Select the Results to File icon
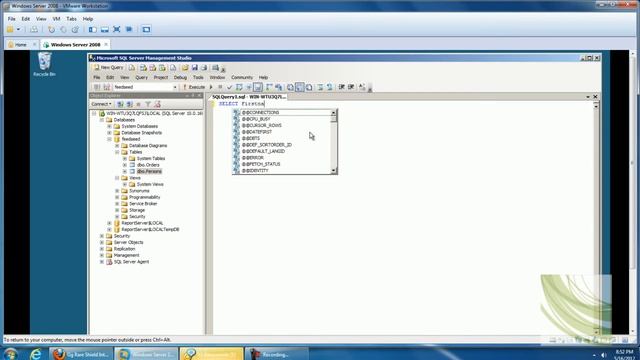Viewport: 640px width, 360px height. (x=309, y=87)
